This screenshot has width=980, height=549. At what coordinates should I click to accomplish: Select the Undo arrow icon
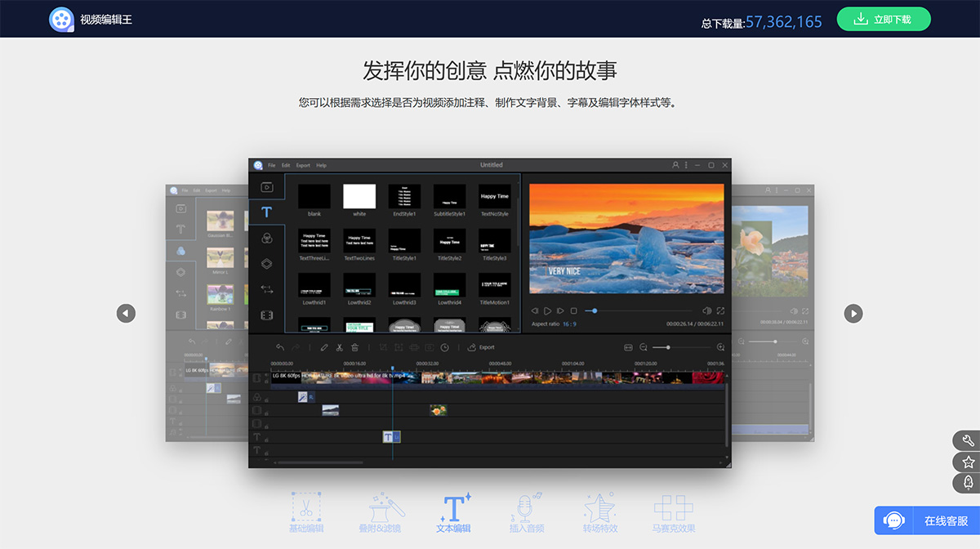click(279, 347)
